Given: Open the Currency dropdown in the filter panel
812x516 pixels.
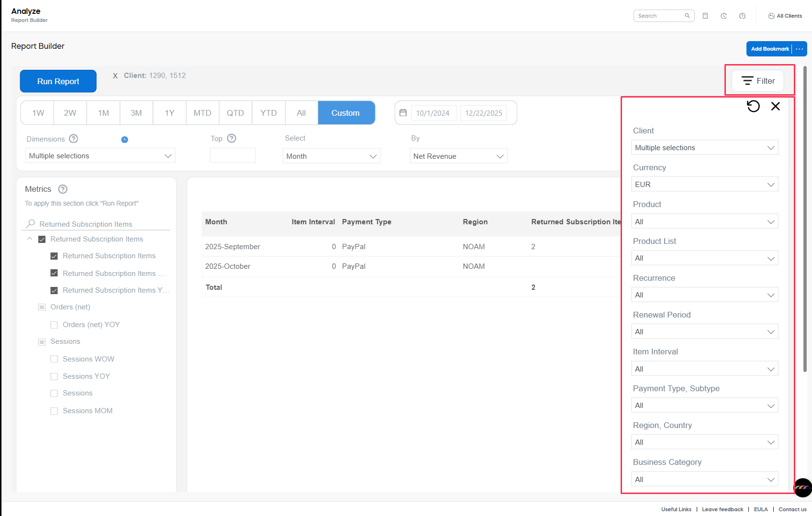Looking at the screenshot, I should tap(704, 184).
